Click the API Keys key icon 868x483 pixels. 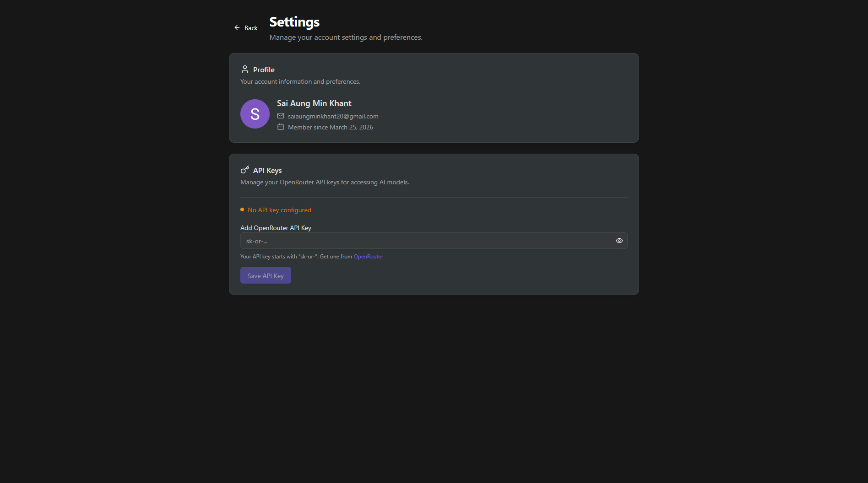coord(245,170)
